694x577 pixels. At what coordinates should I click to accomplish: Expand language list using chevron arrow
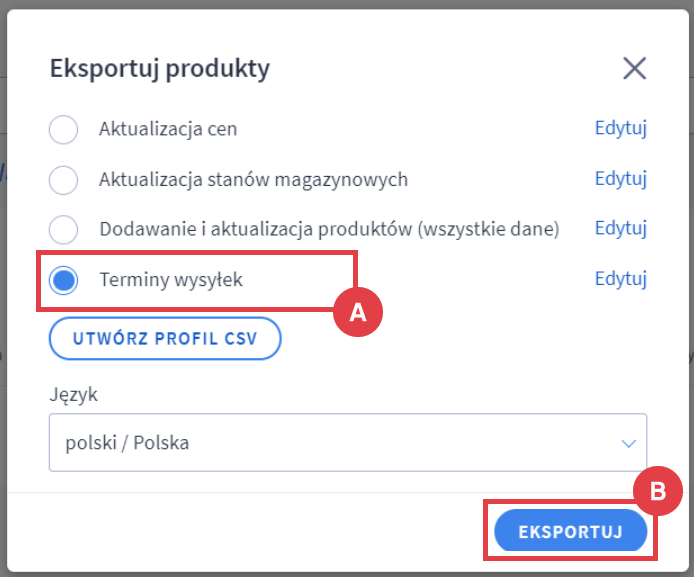click(628, 443)
